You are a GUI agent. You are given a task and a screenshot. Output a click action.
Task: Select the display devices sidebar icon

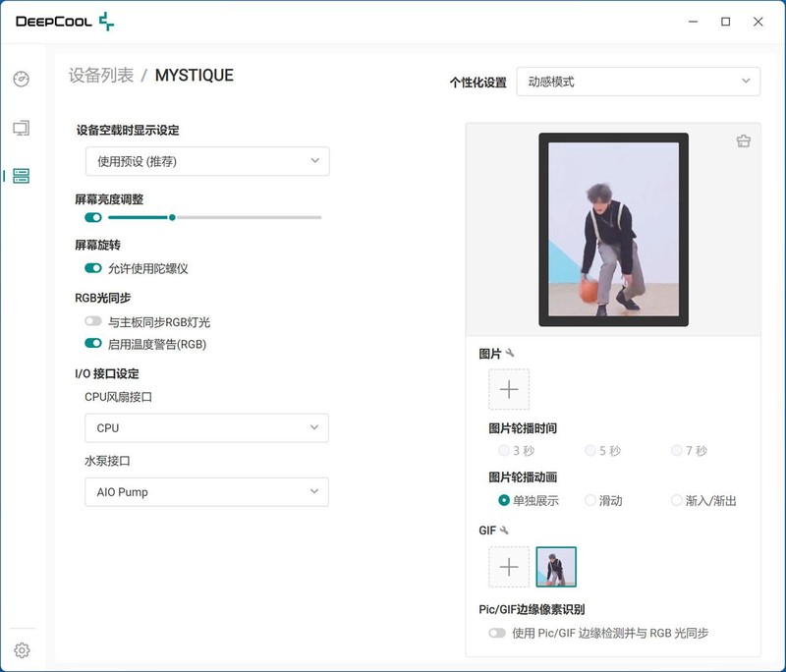pyautogui.click(x=21, y=129)
